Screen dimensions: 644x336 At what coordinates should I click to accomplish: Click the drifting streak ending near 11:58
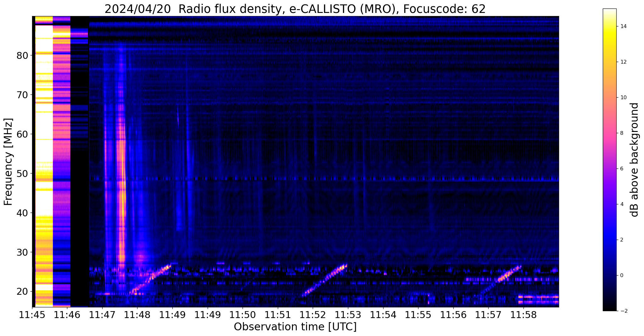pos(500,280)
